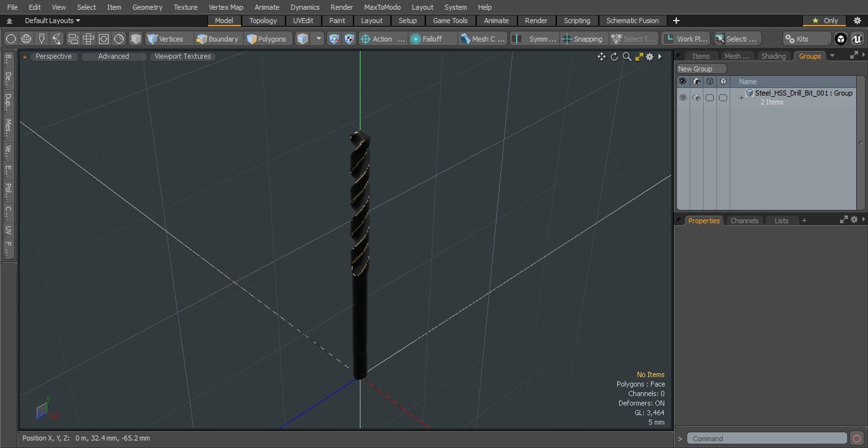Image resolution: width=868 pixels, height=448 pixels.
Task: Click the Unity cube logo icon
Action: click(x=841, y=39)
